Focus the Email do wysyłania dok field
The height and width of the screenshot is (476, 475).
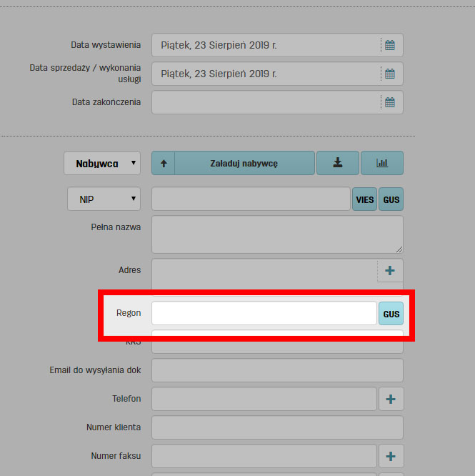[277, 370]
